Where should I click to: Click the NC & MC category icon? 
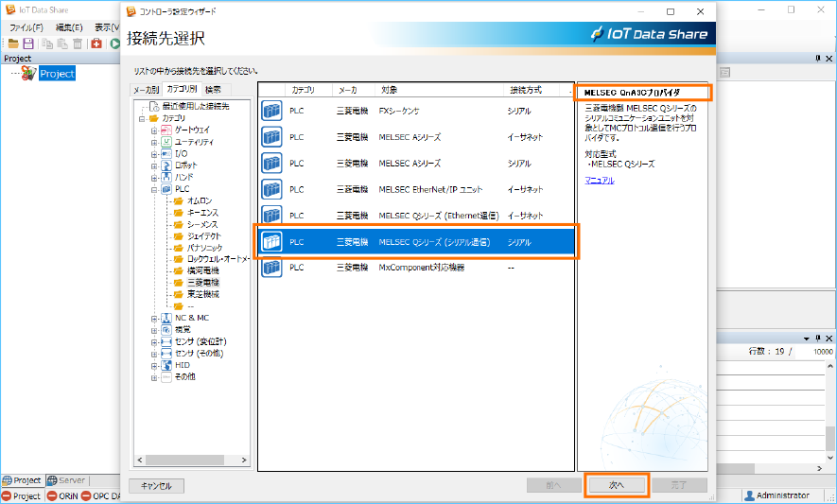[x=166, y=318]
